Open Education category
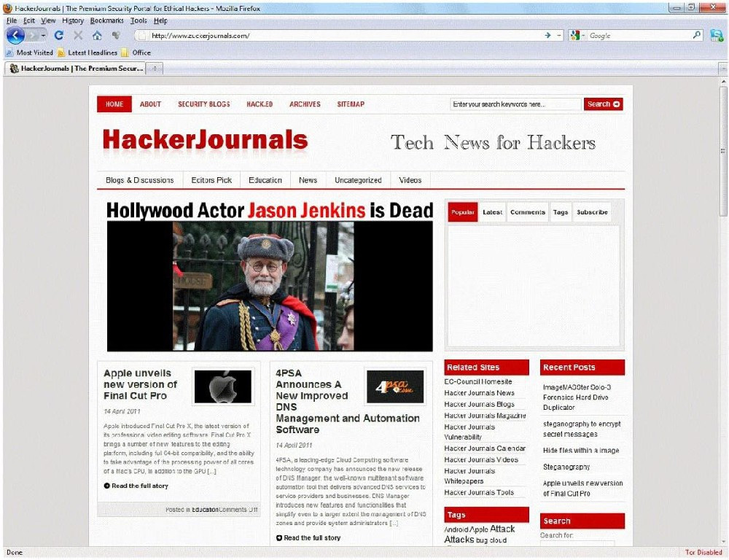 (x=265, y=180)
